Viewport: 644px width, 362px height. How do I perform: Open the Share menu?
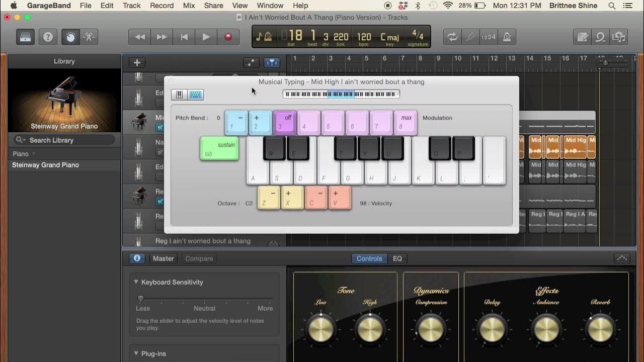click(x=213, y=6)
